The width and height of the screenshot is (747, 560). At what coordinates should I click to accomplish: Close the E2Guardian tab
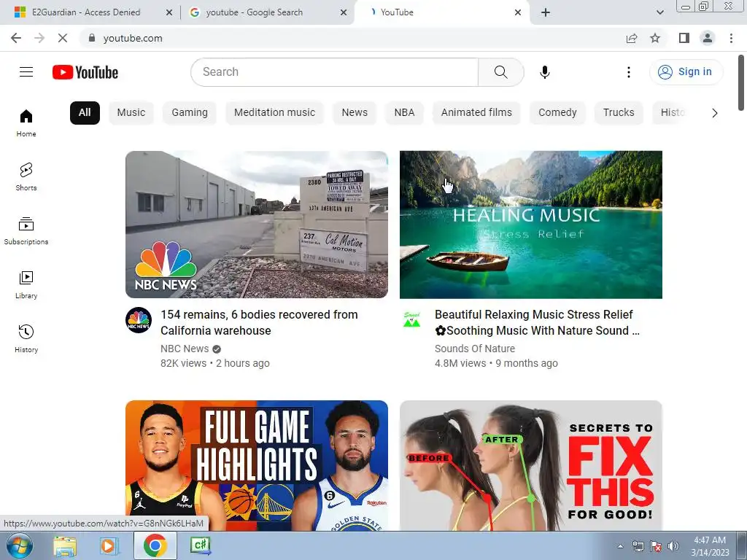(169, 12)
